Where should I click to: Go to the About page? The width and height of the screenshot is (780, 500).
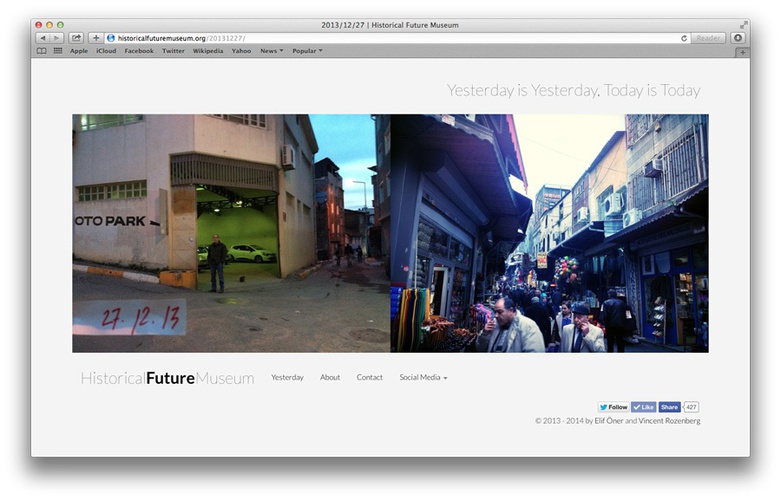[x=330, y=378]
